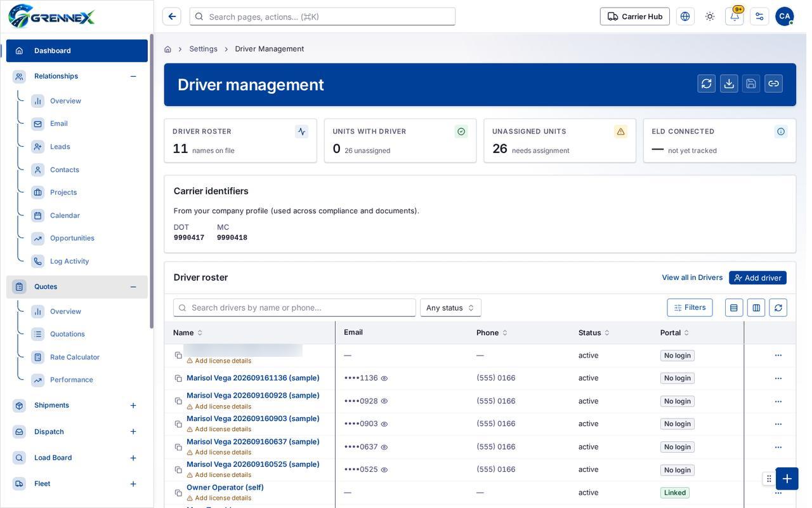Toggle visibility of email ending 0525
The width and height of the screenshot is (812, 508).
point(384,470)
